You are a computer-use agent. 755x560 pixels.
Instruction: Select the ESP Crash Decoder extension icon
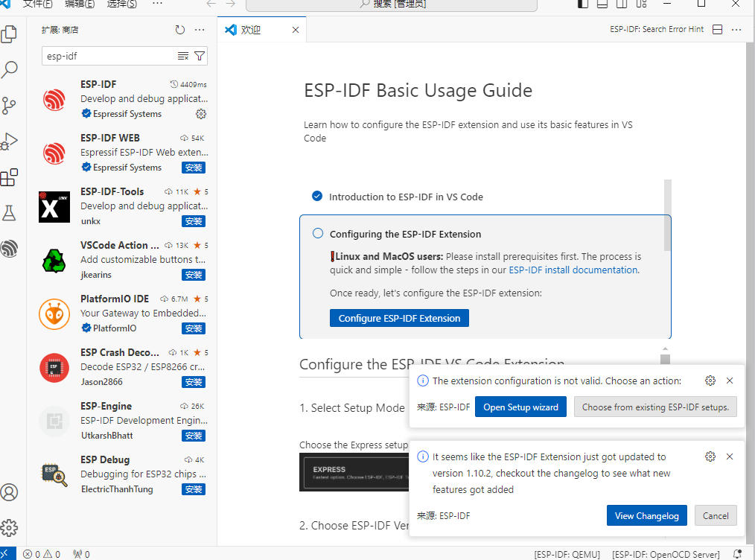click(x=54, y=368)
